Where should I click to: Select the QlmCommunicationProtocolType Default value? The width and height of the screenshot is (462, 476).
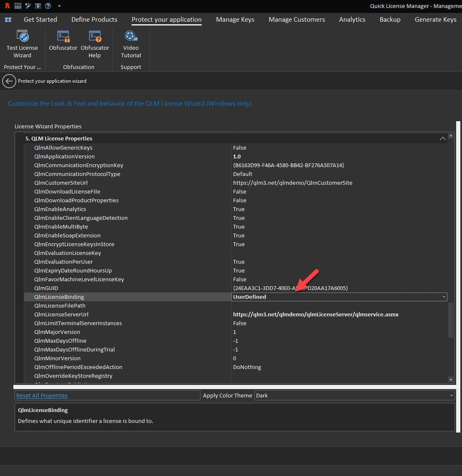tap(243, 174)
